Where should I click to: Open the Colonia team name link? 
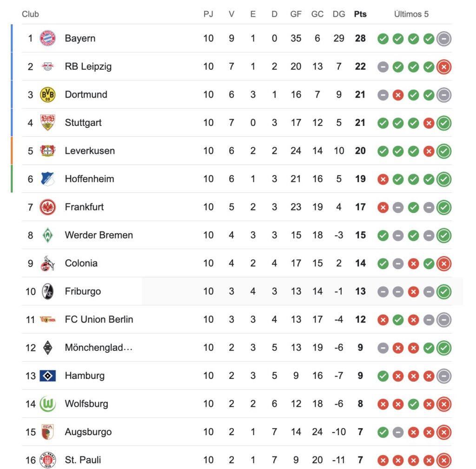[81, 263]
